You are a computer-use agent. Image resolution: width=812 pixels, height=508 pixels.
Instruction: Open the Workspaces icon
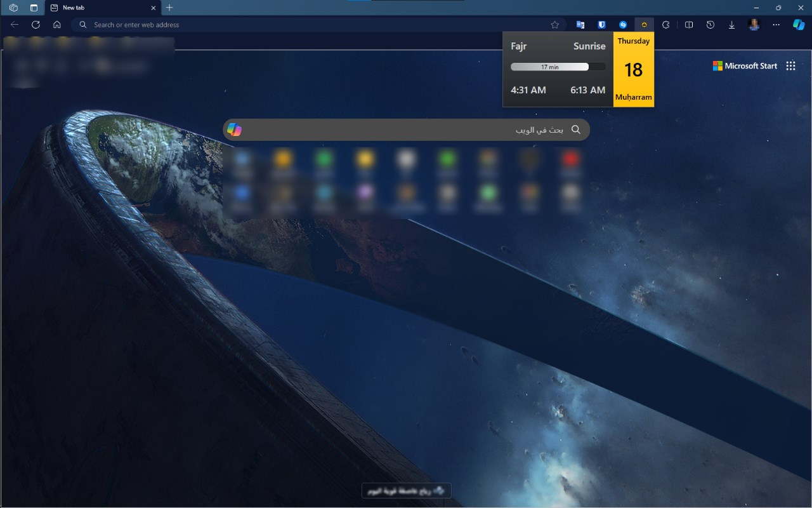14,8
